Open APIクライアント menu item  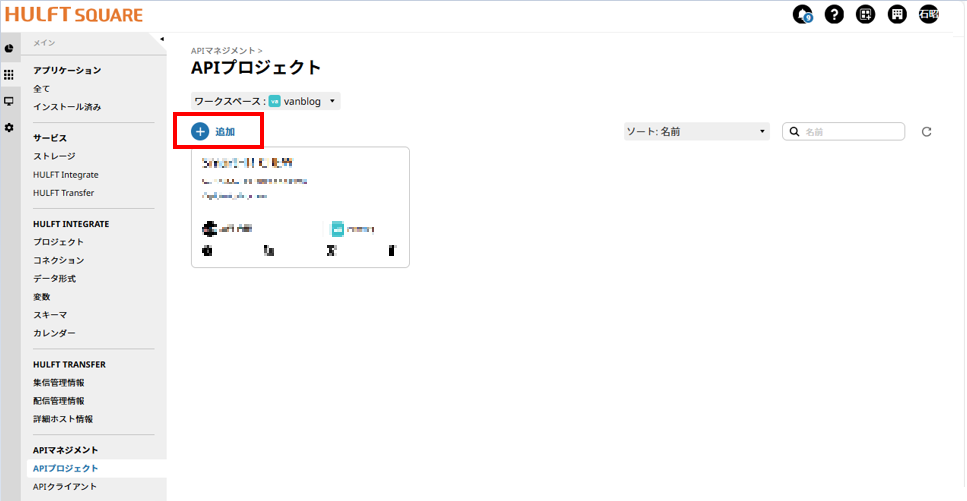tap(65, 486)
